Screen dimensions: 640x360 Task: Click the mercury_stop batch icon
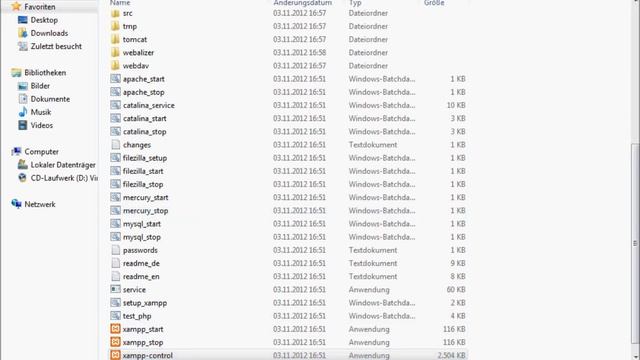coord(116,210)
